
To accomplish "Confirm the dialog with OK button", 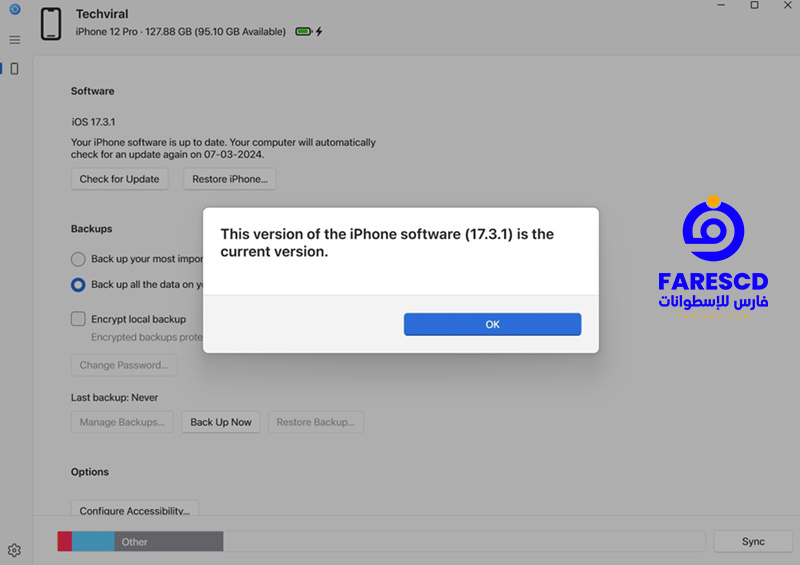I will (x=492, y=325).
